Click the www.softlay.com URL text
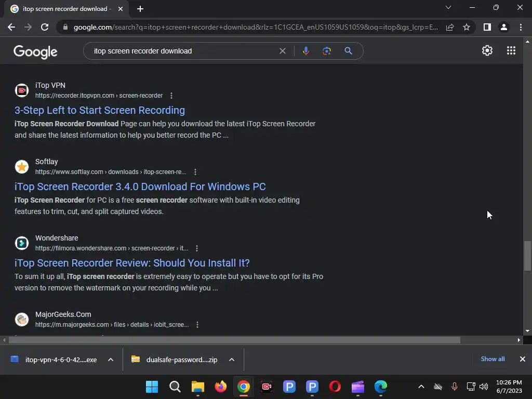Viewport: 532px width, 399px height. coord(111,172)
